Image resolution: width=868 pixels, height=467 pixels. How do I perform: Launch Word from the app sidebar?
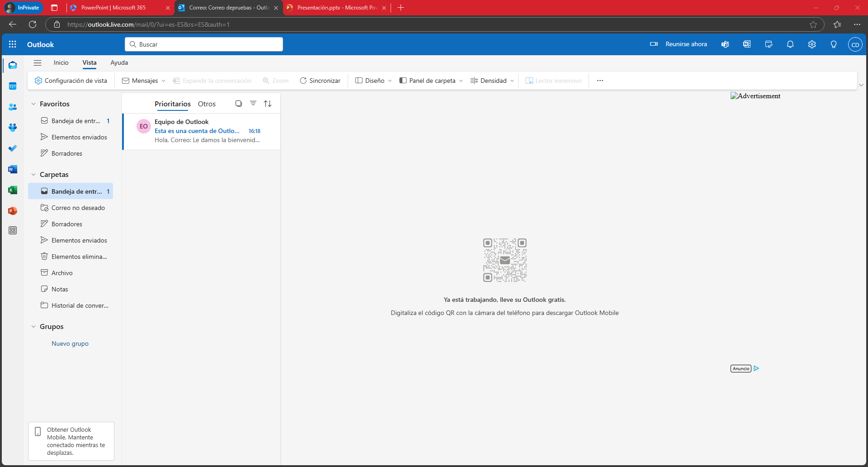pyautogui.click(x=13, y=169)
